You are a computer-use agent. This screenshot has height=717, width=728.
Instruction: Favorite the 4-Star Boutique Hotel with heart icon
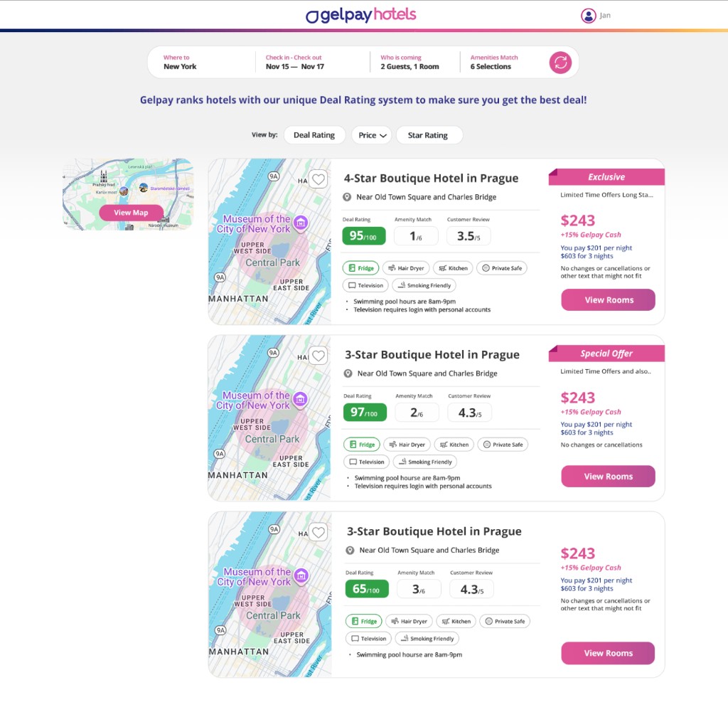point(318,179)
